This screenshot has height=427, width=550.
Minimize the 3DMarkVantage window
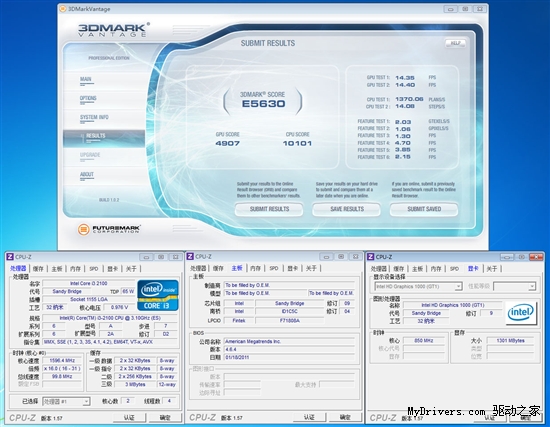pos(451,9)
